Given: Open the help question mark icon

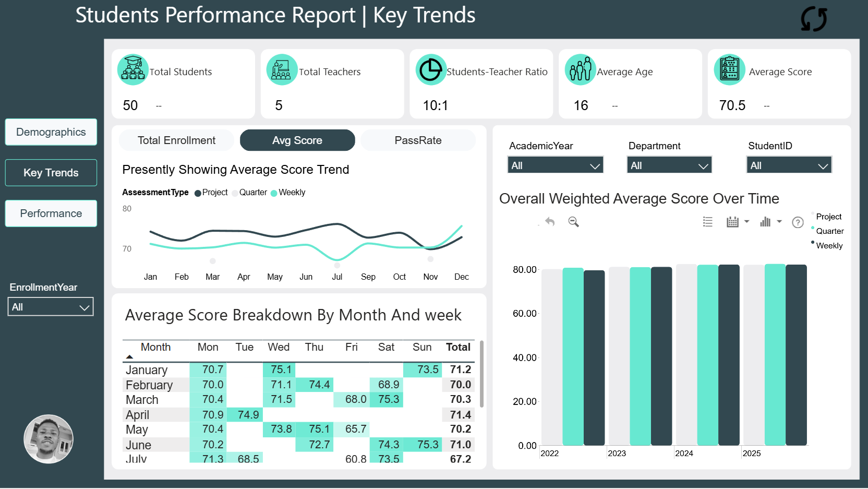Looking at the screenshot, I should [798, 222].
